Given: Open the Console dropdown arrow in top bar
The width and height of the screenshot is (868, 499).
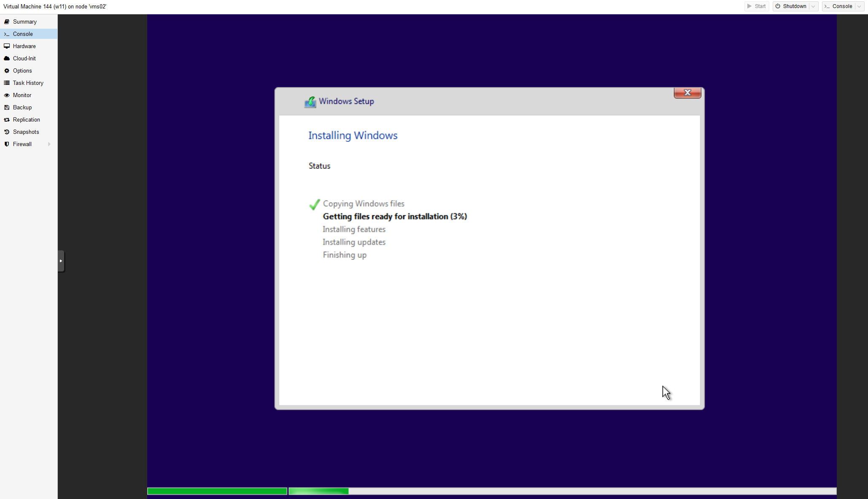Looking at the screenshot, I should (x=860, y=6).
